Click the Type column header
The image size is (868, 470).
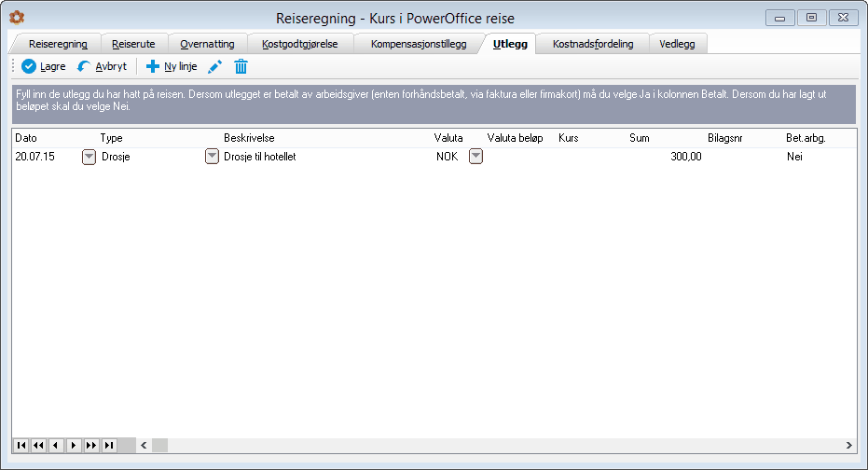coord(111,138)
